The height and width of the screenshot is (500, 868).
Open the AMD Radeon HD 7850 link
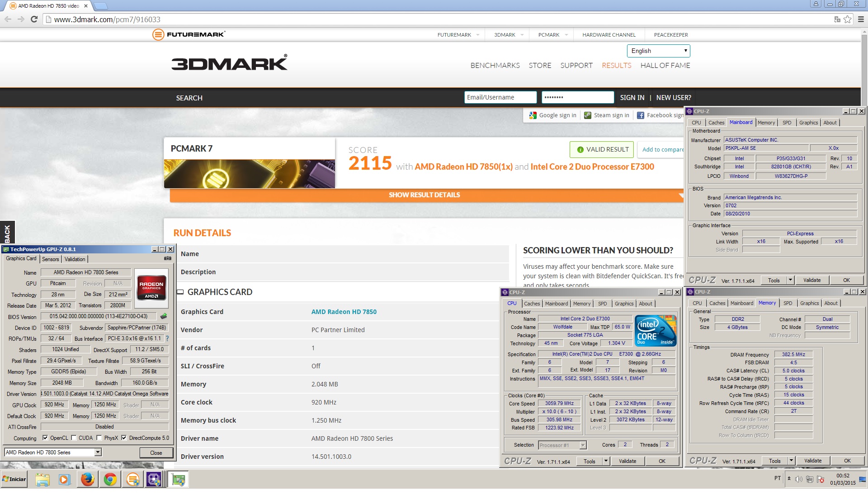tap(344, 311)
